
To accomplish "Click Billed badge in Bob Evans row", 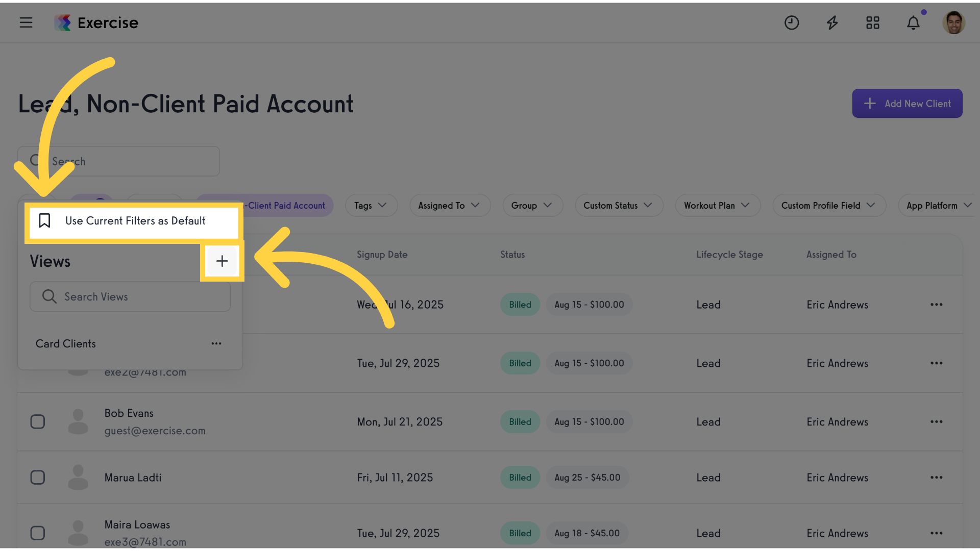I will (x=520, y=422).
